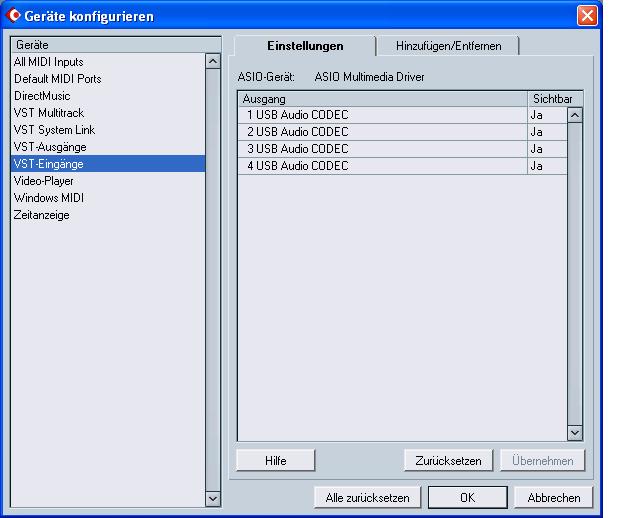
Task: Click the ASIO-Gerät label
Action: tap(266, 77)
